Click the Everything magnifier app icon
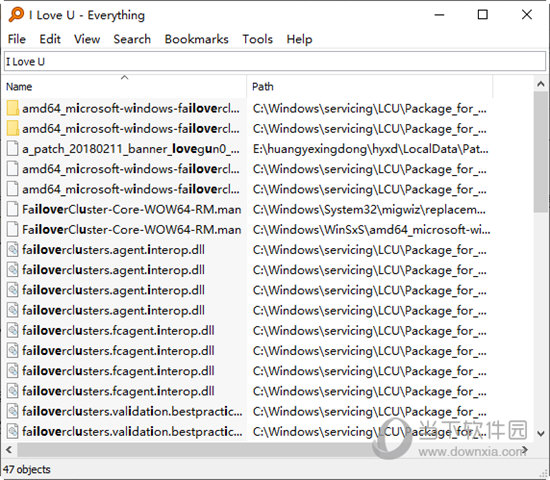550x480 pixels. (16, 15)
